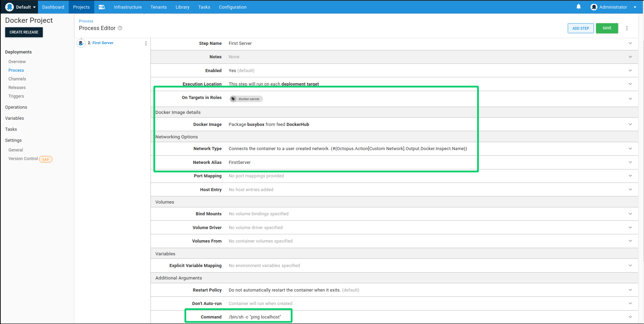Expand the On Targets in Roles section
The image size is (644, 324).
(630, 99)
